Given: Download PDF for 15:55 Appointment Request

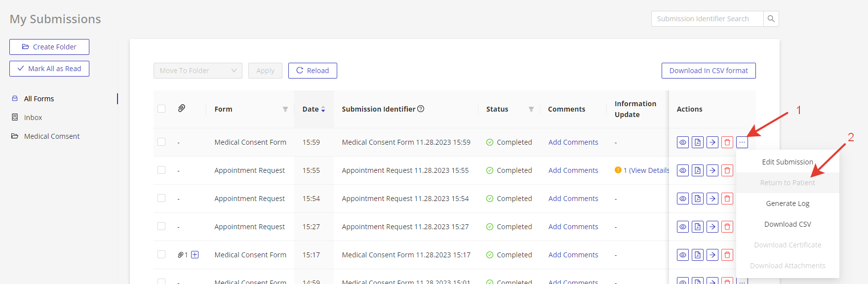Looking at the screenshot, I should 697,170.
